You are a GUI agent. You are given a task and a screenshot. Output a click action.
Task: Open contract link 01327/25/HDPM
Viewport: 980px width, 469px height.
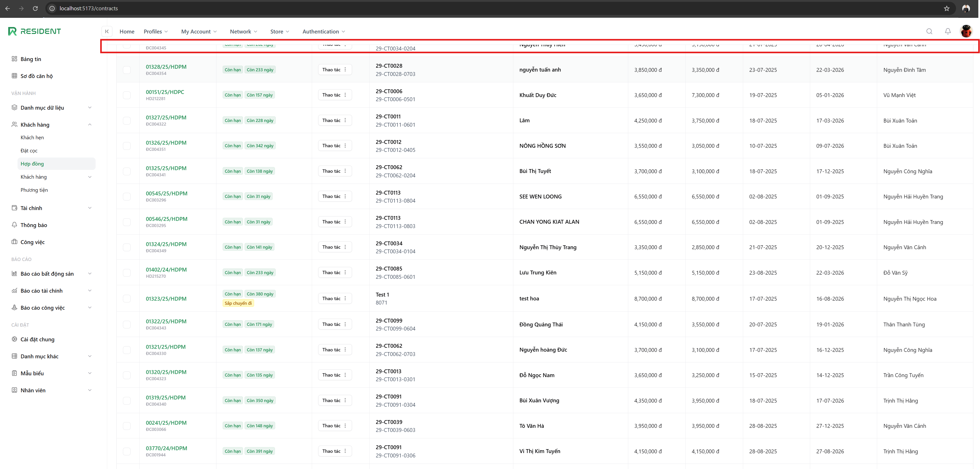click(166, 117)
